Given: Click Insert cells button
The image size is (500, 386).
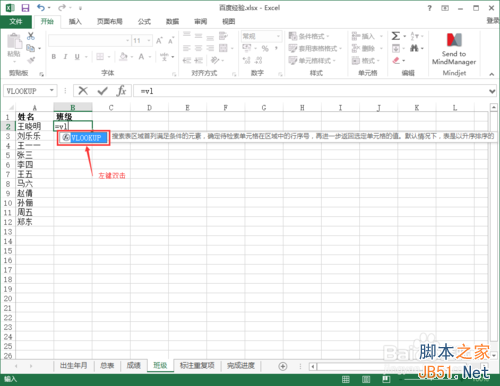Looking at the screenshot, I should tap(364, 36).
